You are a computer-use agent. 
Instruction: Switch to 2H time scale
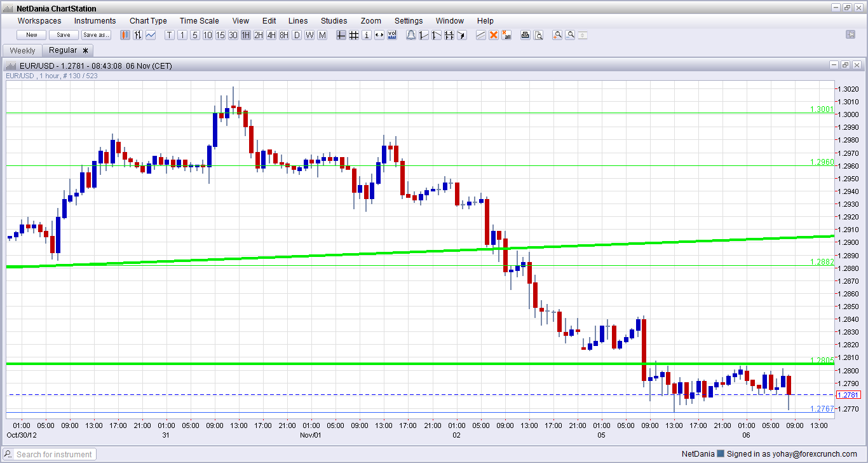tap(258, 35)
